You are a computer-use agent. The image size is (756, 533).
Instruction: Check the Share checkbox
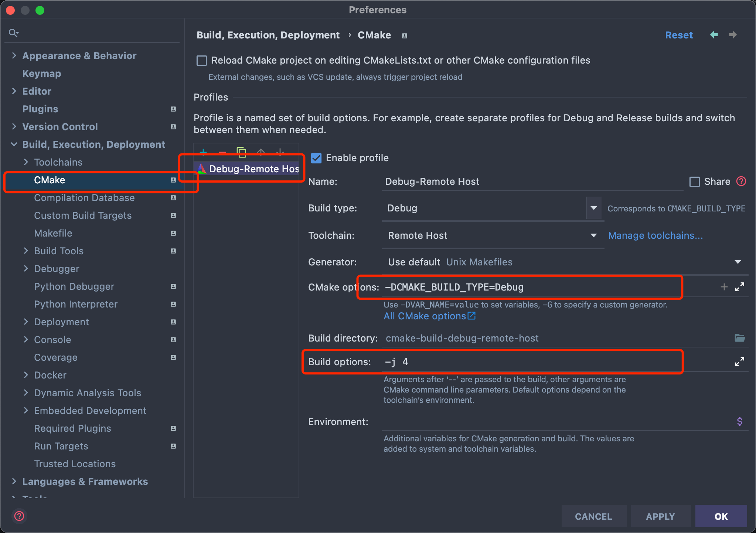coord(694,181)
